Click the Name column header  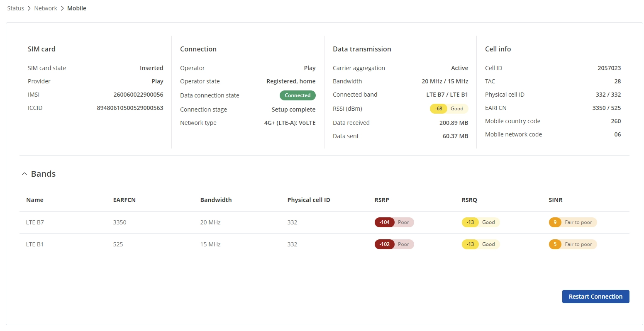pos(35,200)
